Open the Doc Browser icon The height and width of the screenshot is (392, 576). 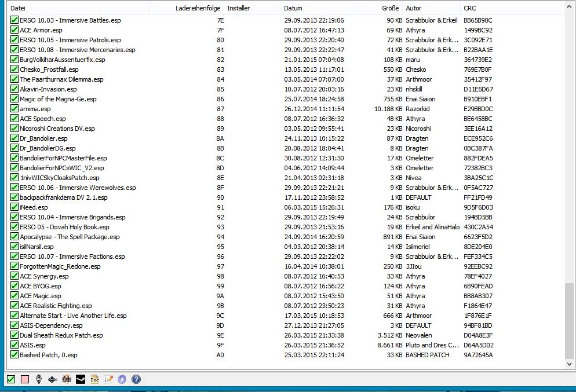click(94, 379)
